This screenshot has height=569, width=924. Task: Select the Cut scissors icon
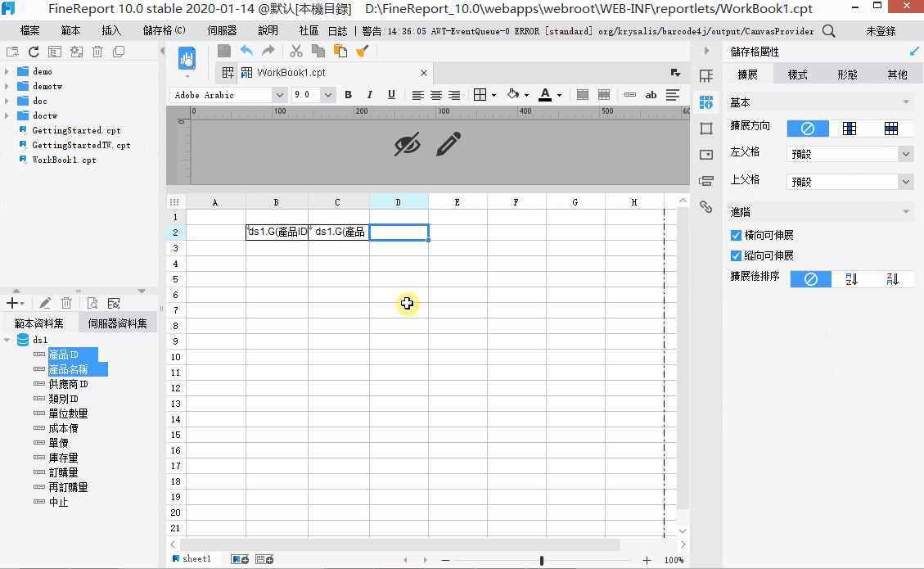click(x=295, y=52)
